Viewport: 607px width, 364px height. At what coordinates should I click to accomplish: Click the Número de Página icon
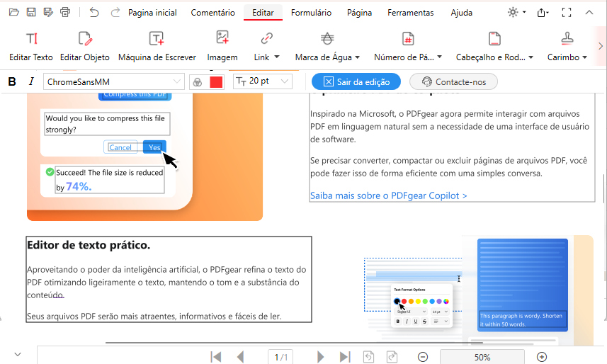408,39
